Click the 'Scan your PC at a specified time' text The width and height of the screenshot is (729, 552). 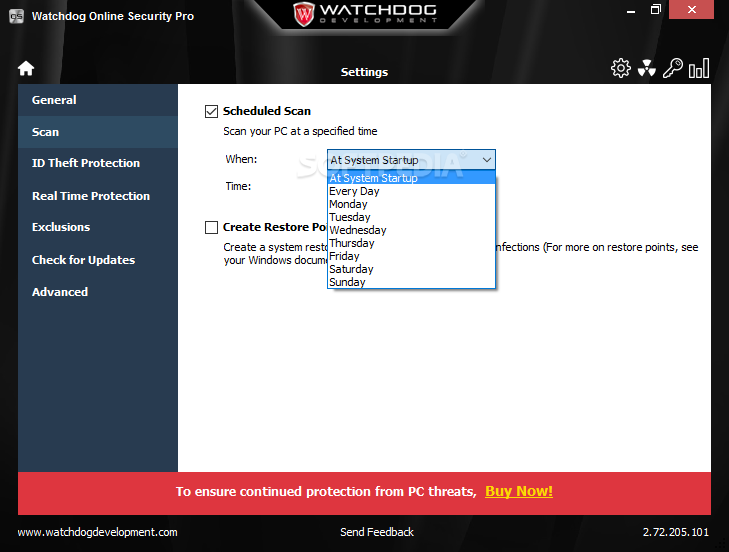(x=300, y=131)
